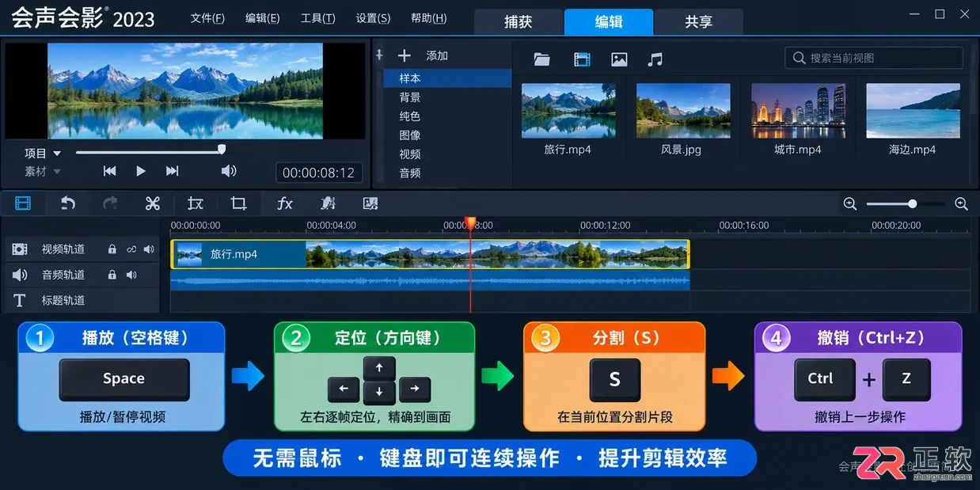The height and width of the screenshot is (490, 980).
Task: Select the 纯色 library category
Action: click(447, 116)
